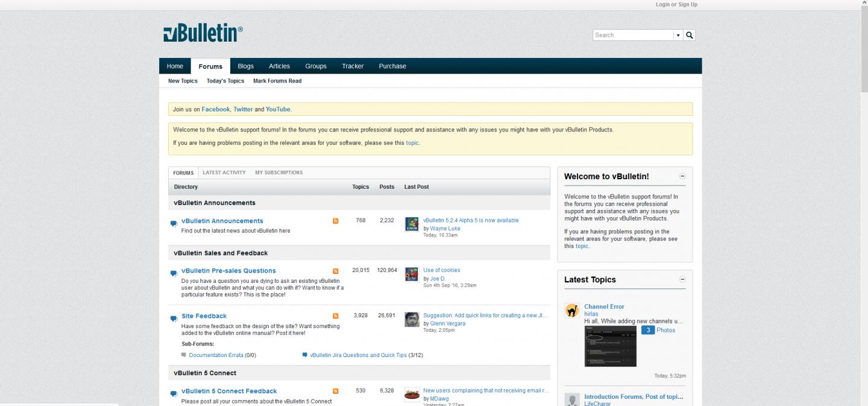This screenshot has width=868, height=406.
Task: Collapse the Welcome to vBulletin! panel
Action: pyautogui.click(x=682, y=176)
